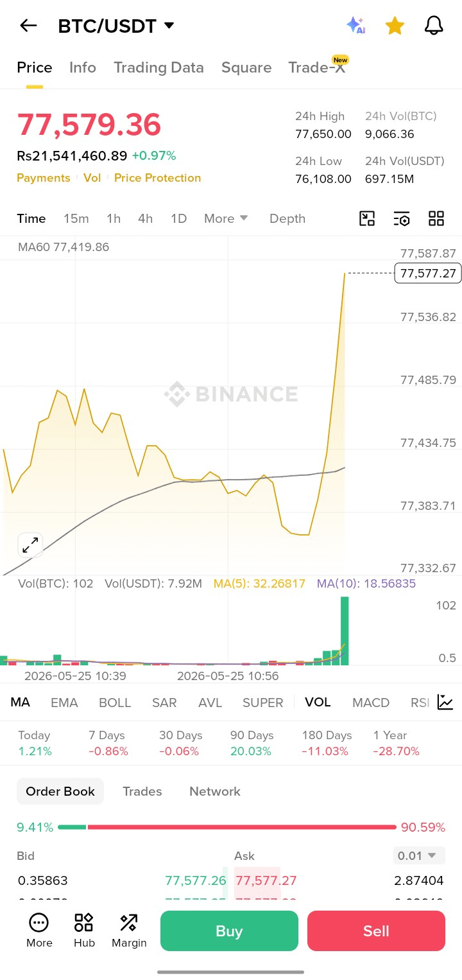
Task: Expand chart to fullscreen with arrows icon
Action: point(30,545)
